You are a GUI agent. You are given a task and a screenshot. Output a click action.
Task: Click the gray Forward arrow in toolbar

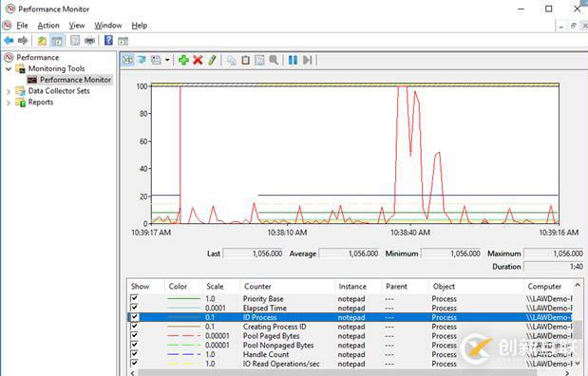pyautogui.click(x=23, y=41)
